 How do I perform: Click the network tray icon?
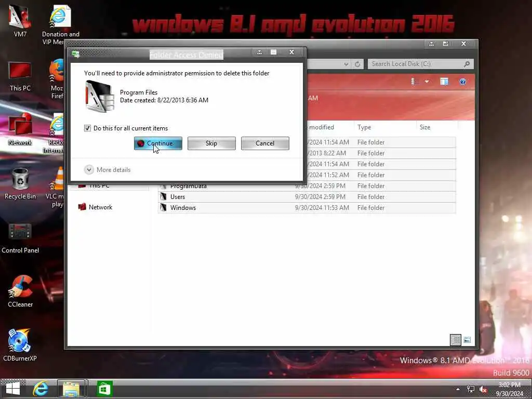click(471, 389)
